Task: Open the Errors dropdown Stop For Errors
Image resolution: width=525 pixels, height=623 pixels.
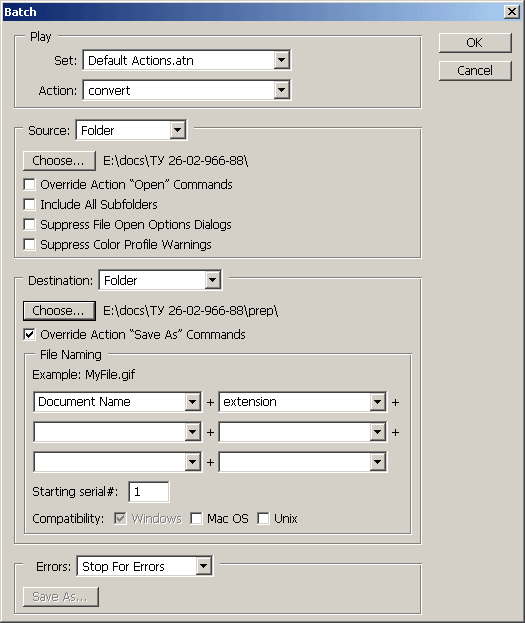Action: (145, 566)
